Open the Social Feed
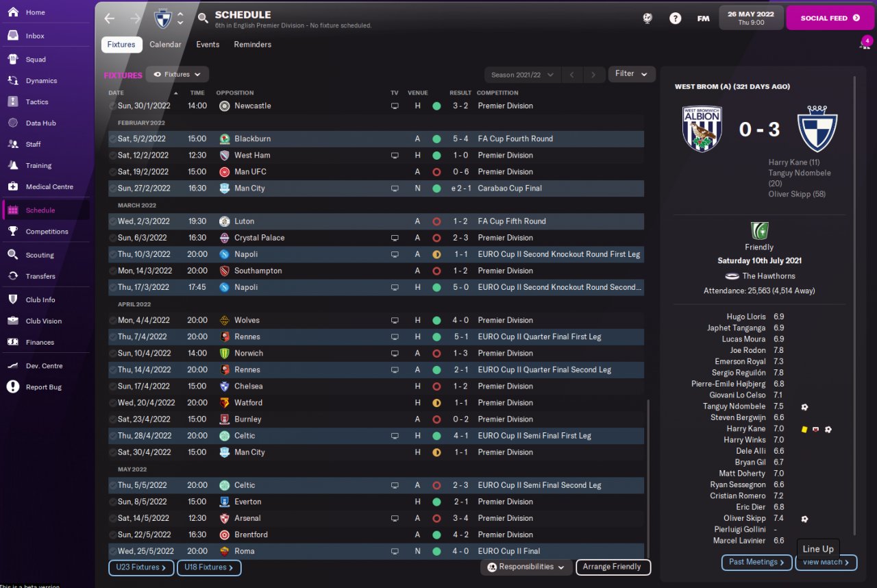This screenshot has width=877, height=588. click(830, 18)
